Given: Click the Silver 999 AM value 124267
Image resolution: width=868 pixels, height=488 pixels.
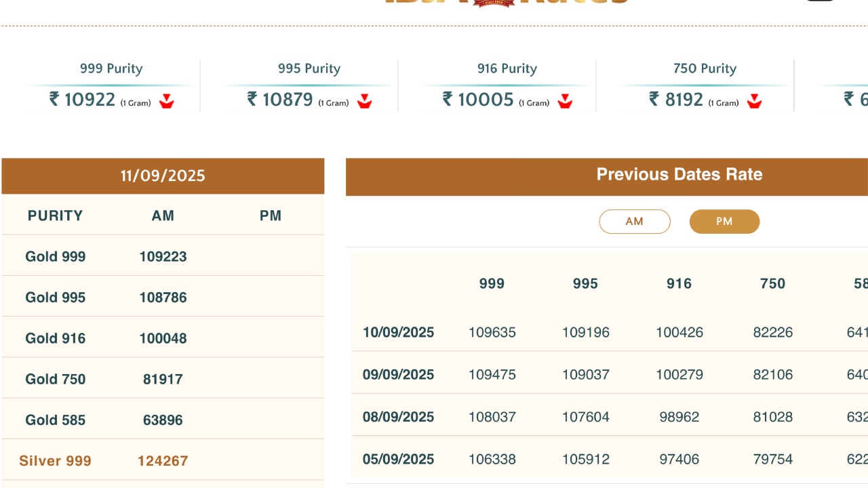Looking at the screenshot, I should click(x=163, y=462).
